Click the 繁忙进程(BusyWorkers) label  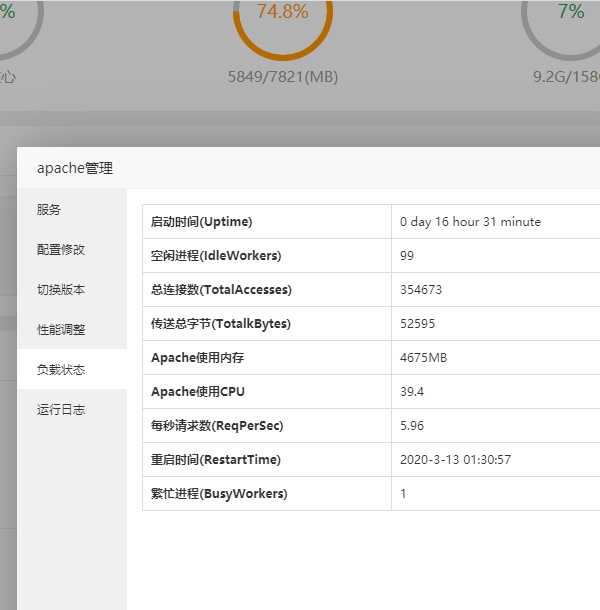click(x=219, y=494)
